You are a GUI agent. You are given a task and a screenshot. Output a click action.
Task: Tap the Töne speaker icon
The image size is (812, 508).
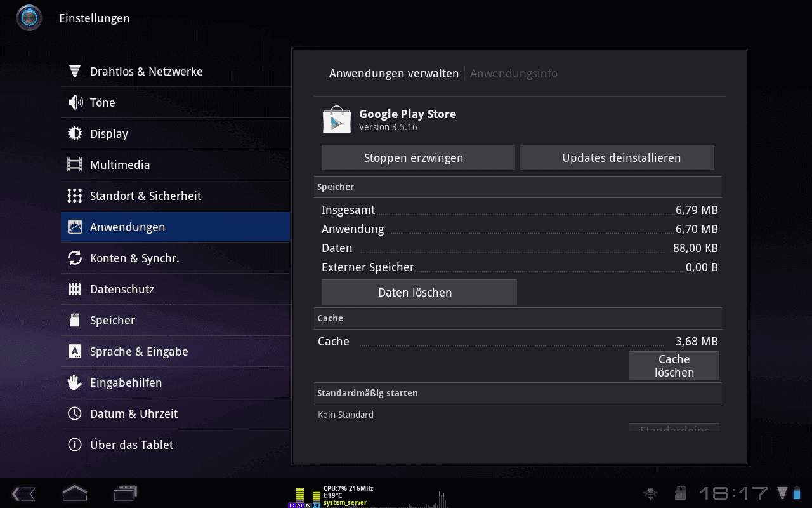pyautogui.click(x=75, y=102)
